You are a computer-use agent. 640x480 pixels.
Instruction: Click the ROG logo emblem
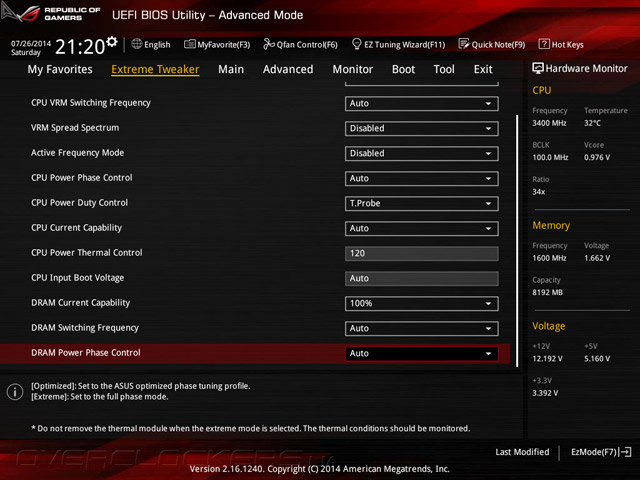pos(20,11)
